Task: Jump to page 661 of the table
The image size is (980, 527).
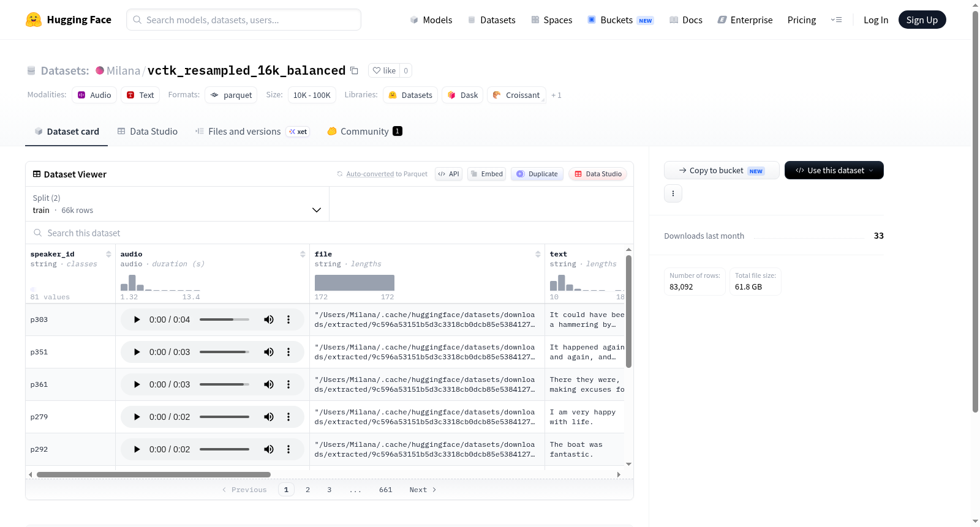Action: point(385,490)
